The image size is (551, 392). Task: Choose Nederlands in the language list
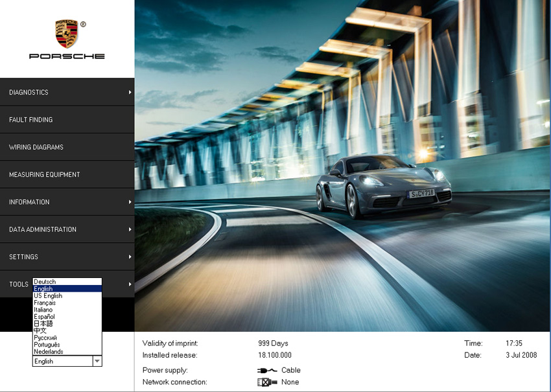67,352
